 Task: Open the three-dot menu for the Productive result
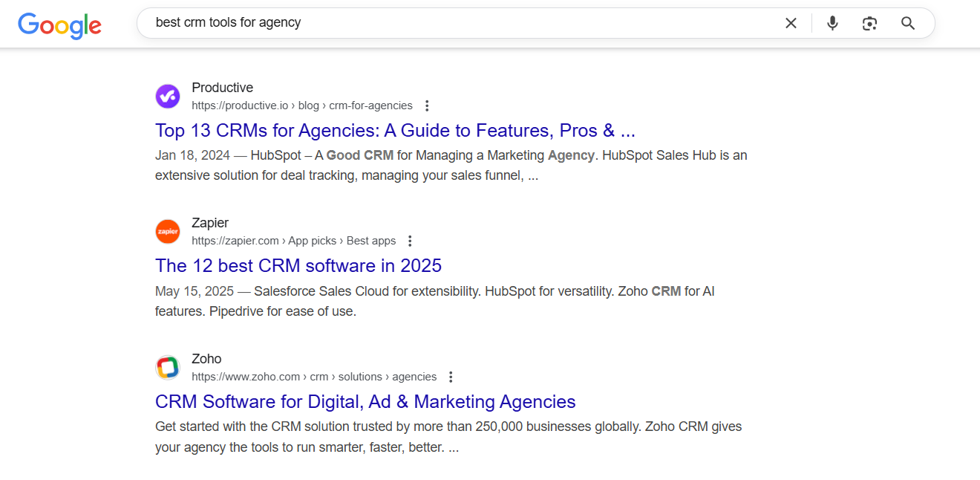click(427, 106)
